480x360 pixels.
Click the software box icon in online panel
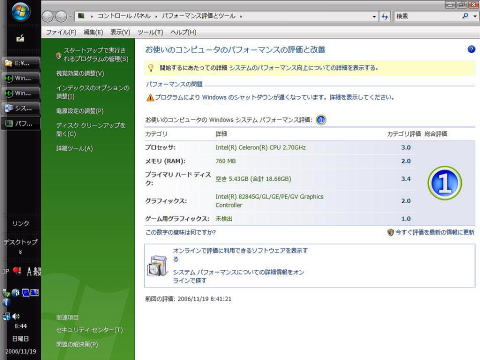(157, 266)
